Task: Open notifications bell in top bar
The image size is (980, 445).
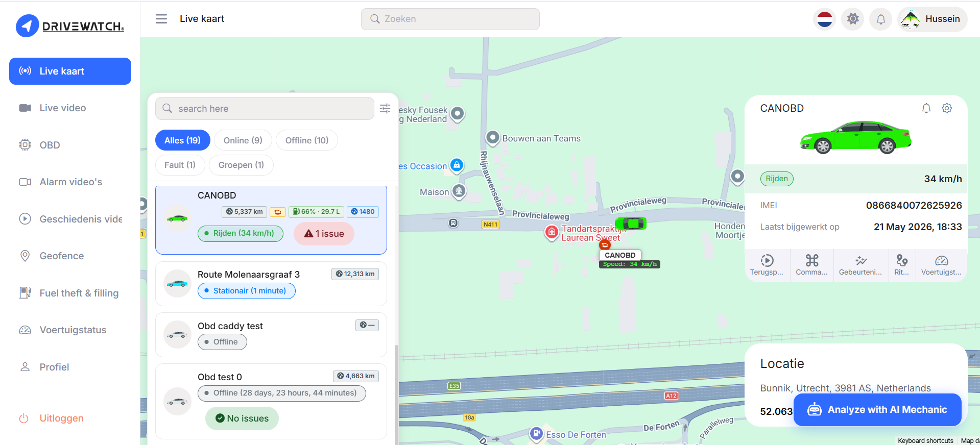Action: 880,19
